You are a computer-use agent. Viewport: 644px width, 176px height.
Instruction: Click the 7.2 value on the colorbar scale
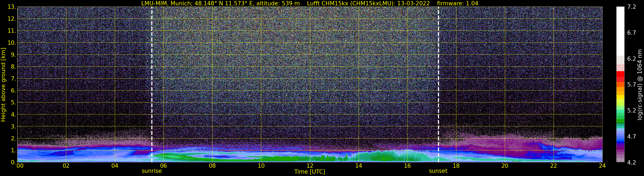pos(632,7)
